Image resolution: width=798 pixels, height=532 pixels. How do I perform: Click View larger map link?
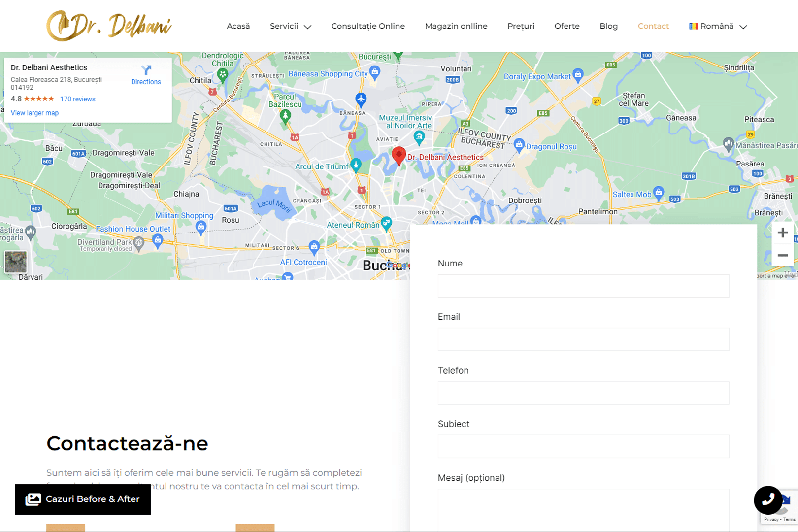(x=34, y=113)
